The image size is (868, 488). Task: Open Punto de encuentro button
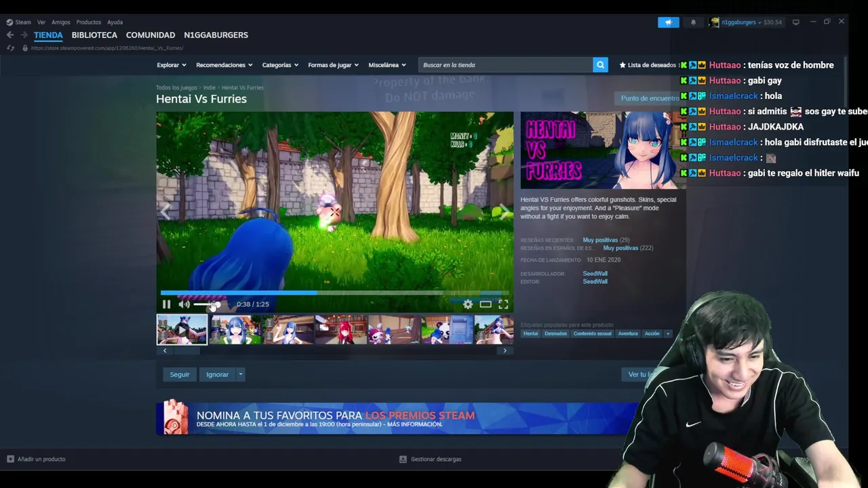coord(650,98)
